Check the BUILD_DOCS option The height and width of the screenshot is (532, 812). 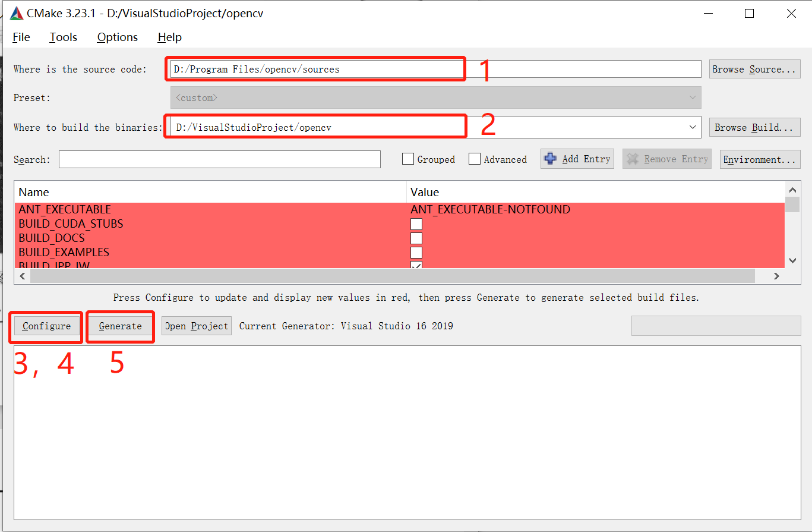pos(416,238)
